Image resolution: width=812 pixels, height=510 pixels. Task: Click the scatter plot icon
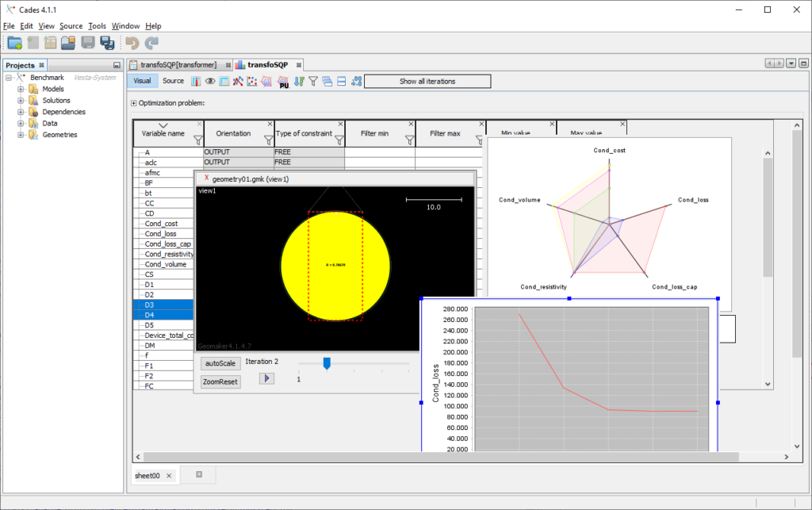(x=251, y=81)
